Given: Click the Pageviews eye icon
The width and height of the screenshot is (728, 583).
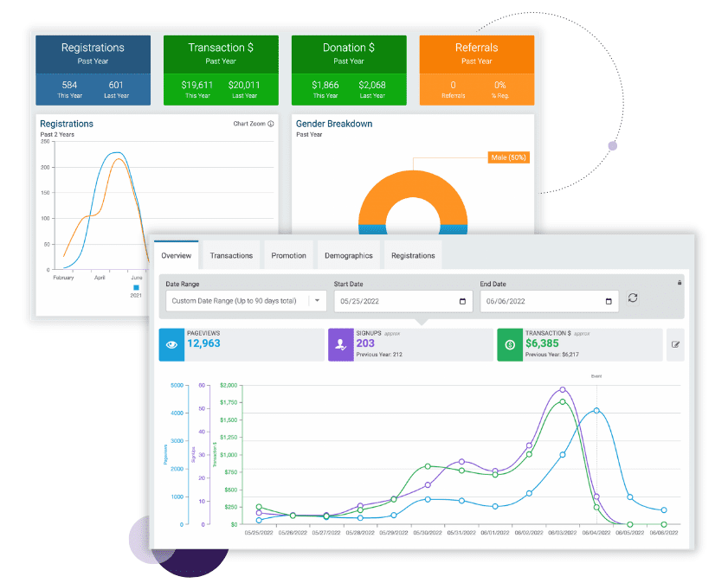Looking at the screenshot, I should (x=171, y=344).
